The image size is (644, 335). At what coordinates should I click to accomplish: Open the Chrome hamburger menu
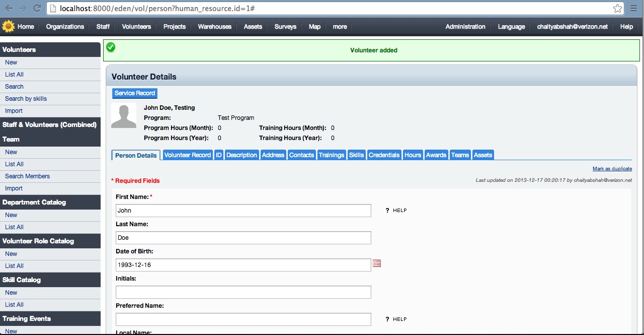coord(633,9)
